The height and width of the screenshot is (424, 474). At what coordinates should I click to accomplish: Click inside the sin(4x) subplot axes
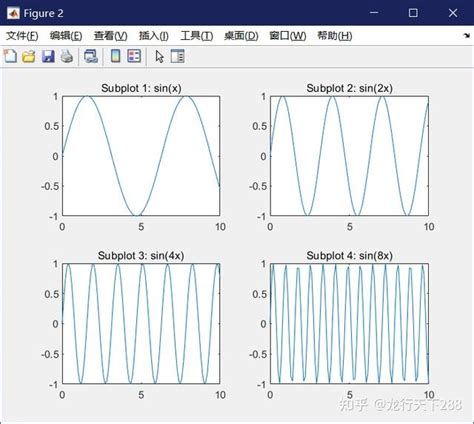point(141,323)
